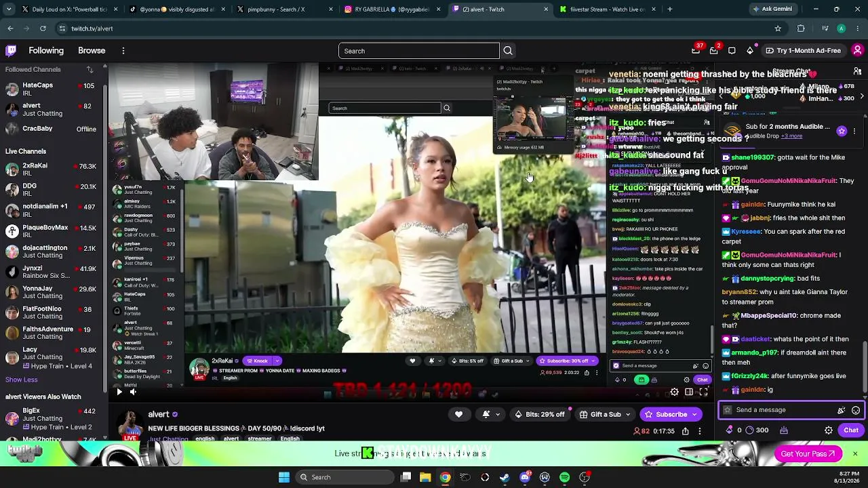Click the Get Bits diamond icon

click(x=749, y=50)
